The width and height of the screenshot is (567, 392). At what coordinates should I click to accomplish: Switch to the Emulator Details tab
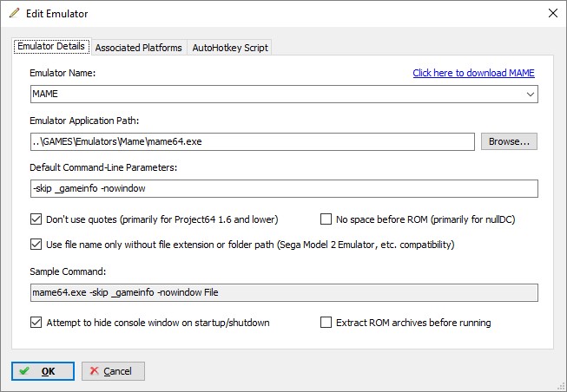pyautogui.click(x=52, y=47)
